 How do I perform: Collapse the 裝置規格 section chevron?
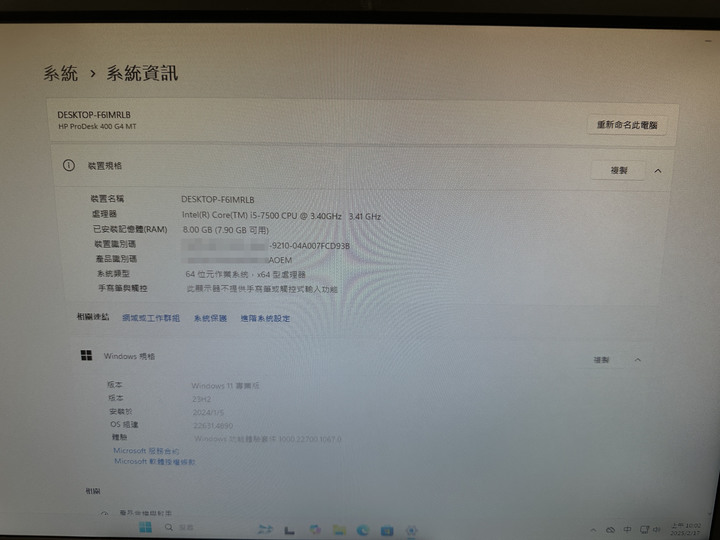(x=658, y=171)
